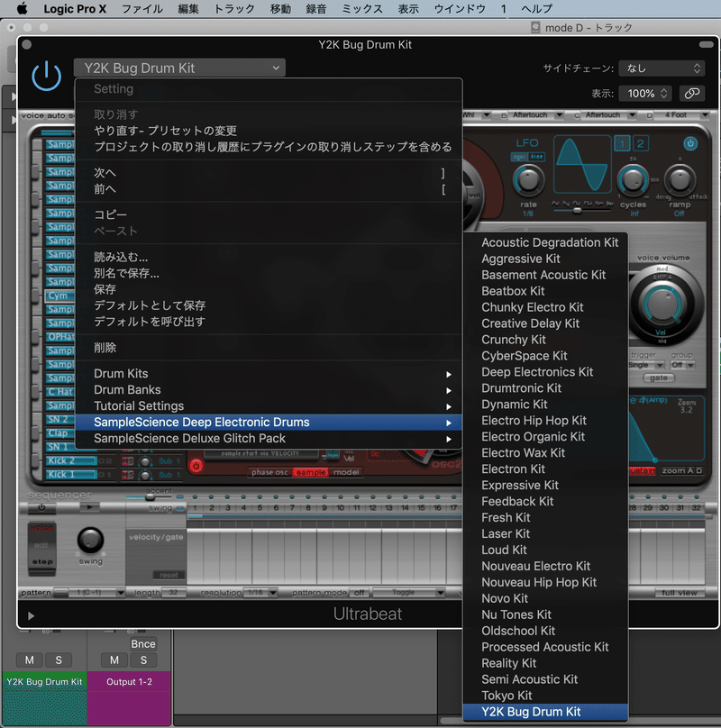Adjust the LFO ramp knob

point(680,180)
